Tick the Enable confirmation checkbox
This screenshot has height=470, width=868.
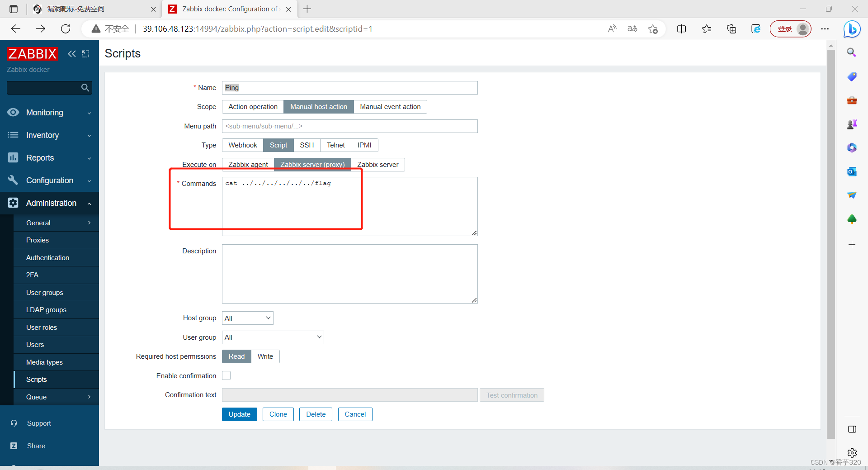[226, 375]
